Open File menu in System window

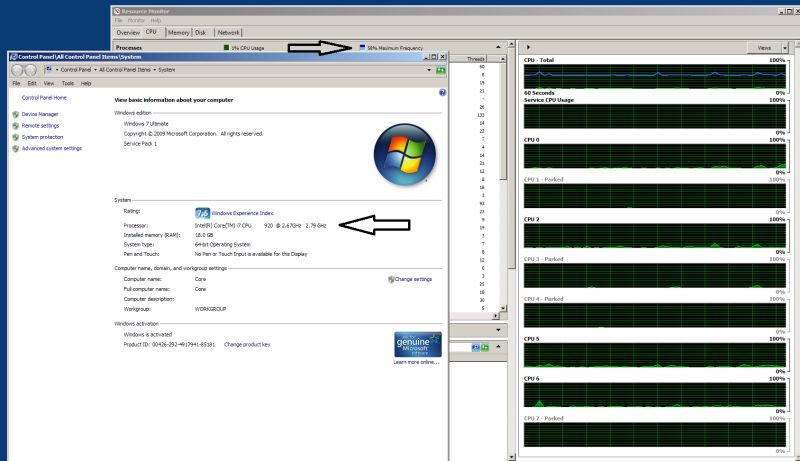(16, 83)
